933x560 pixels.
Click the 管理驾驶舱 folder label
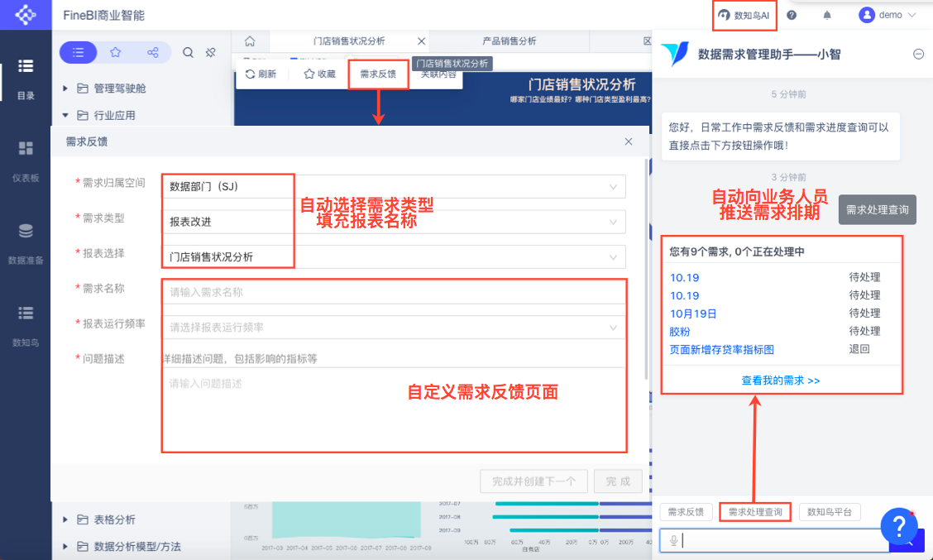point(120,88)
